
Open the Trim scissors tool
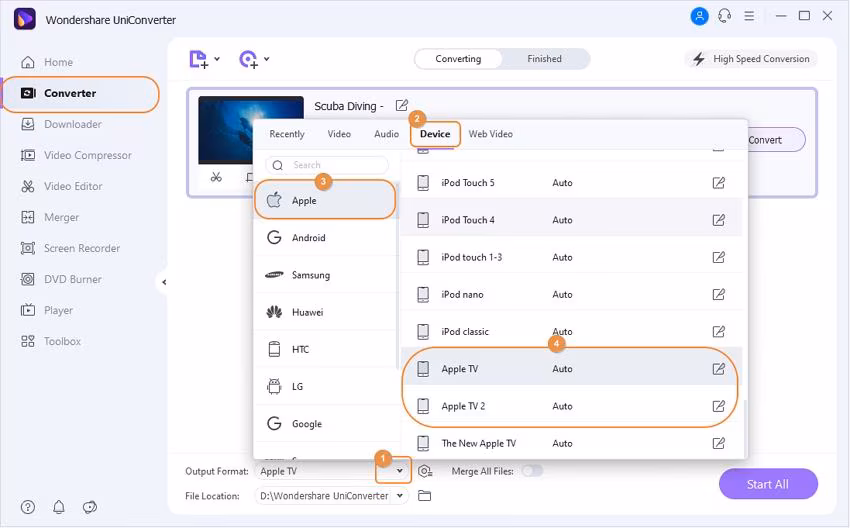[216, 177]
